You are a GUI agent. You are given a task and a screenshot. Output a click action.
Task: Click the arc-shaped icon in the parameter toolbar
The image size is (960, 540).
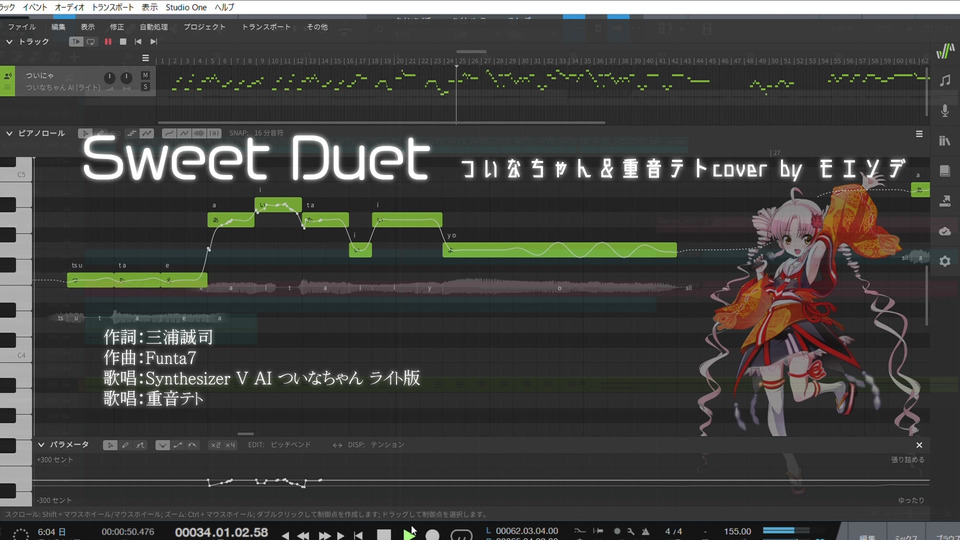click(x=192, y=445)
